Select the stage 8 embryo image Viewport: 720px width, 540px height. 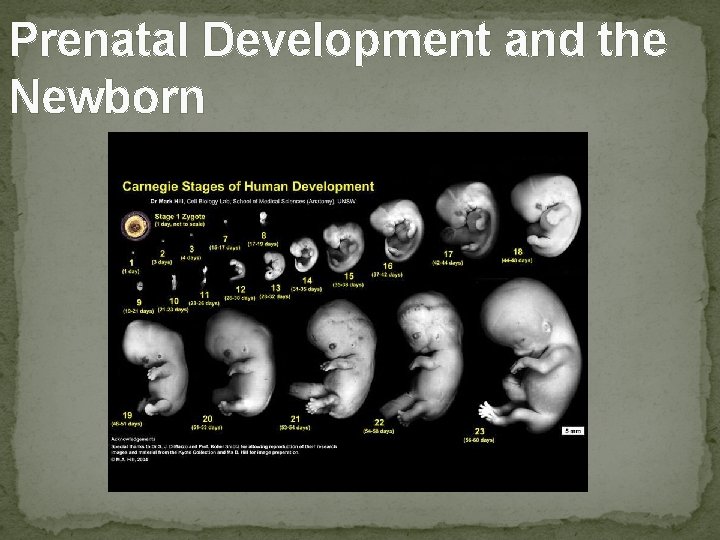(x=263, y=218)
